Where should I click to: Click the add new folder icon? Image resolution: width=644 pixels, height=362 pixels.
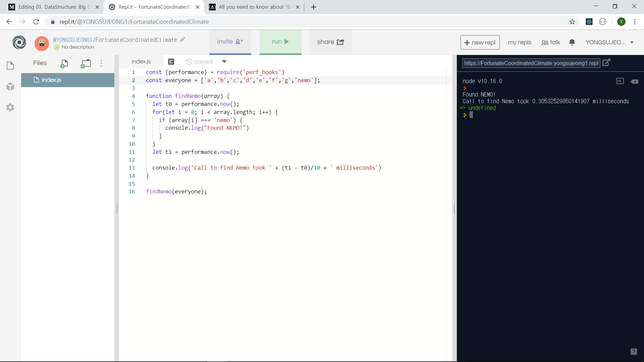[86, 63]
